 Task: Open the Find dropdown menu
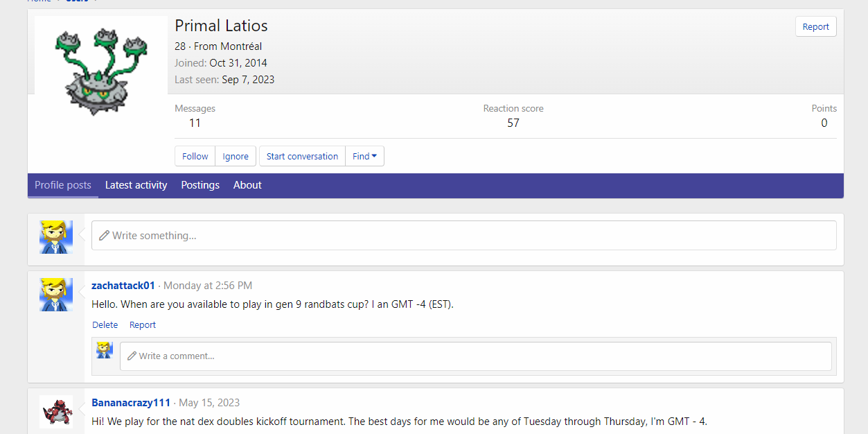click(364, 156)
